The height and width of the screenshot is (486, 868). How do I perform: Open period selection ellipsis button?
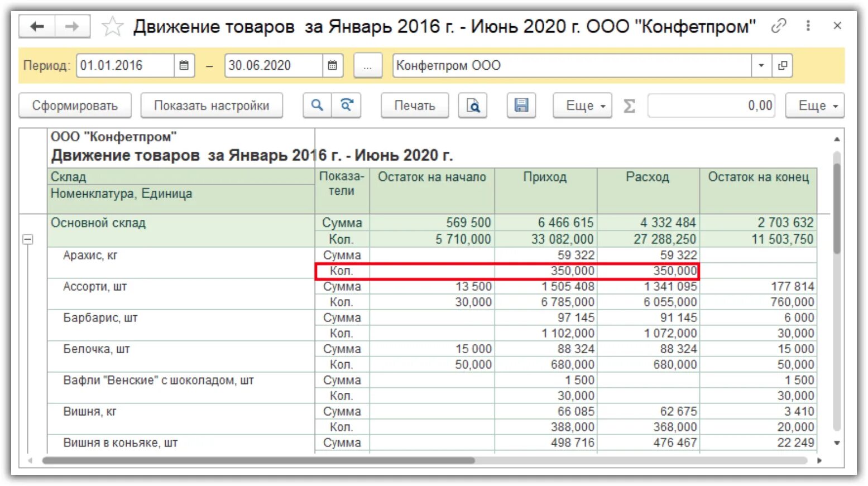pyautogui.click(x=368, y=66)
